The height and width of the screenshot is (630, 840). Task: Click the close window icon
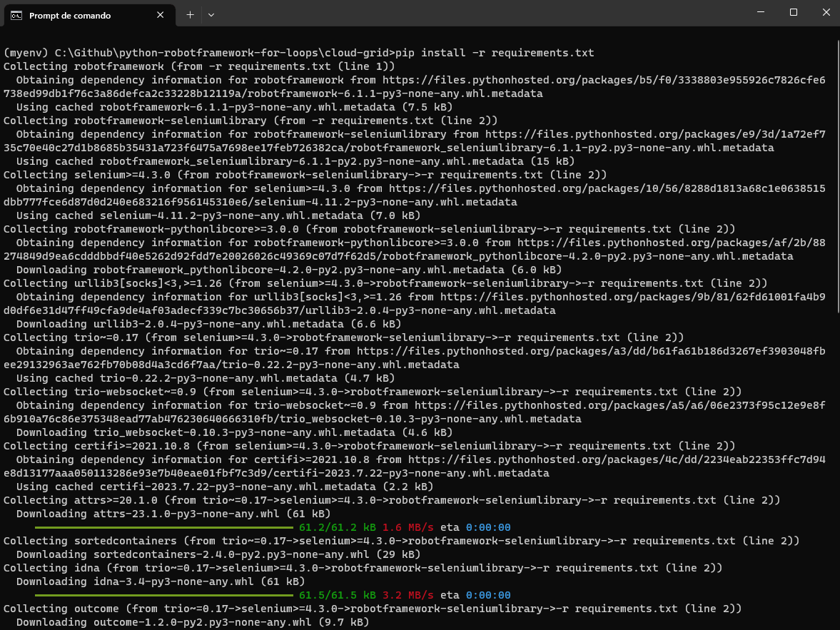825,12
